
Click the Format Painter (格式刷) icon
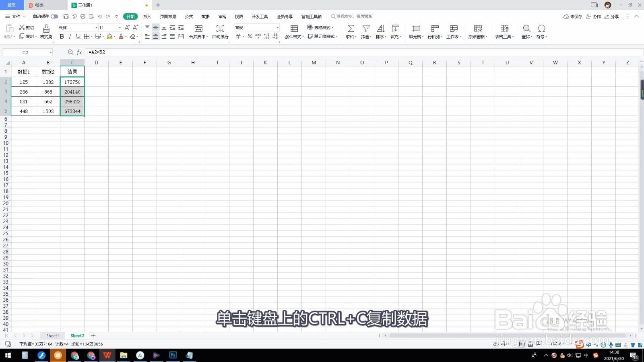(46, 29)
